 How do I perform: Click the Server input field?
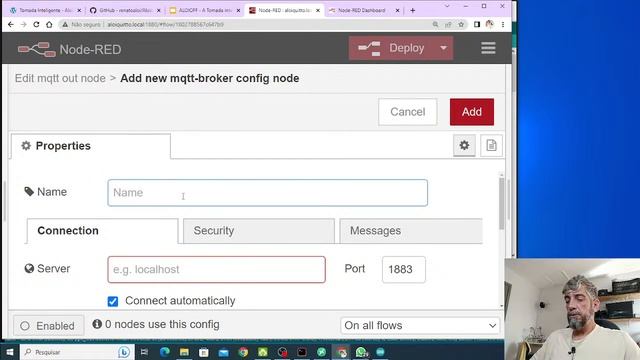pyautogui.click(x=216, y=269)
